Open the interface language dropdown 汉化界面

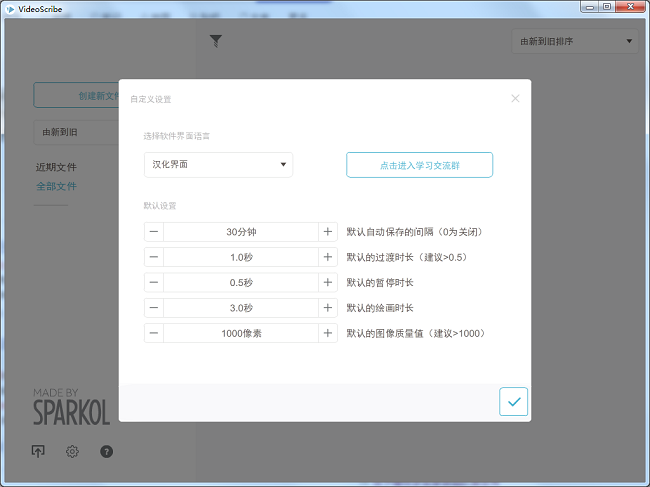point(218,165)
